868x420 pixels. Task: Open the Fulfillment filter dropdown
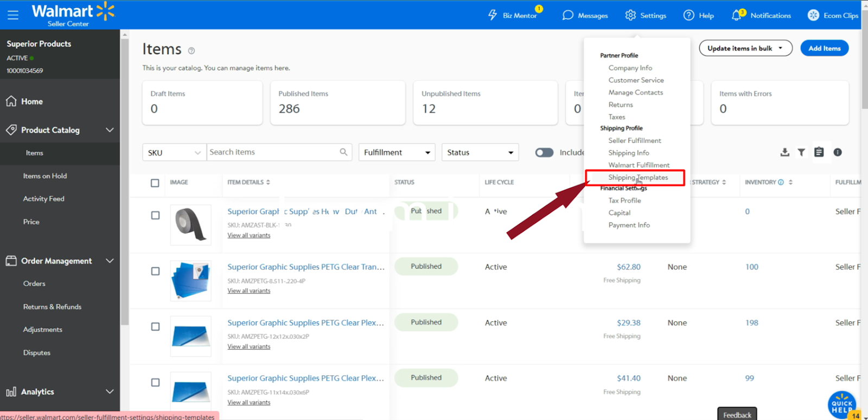point(397,152)
